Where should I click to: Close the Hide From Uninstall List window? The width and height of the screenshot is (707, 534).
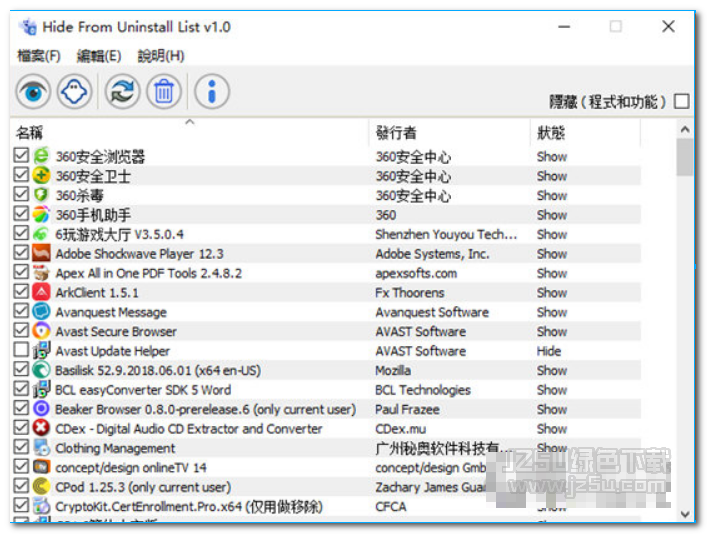[668, 27]
